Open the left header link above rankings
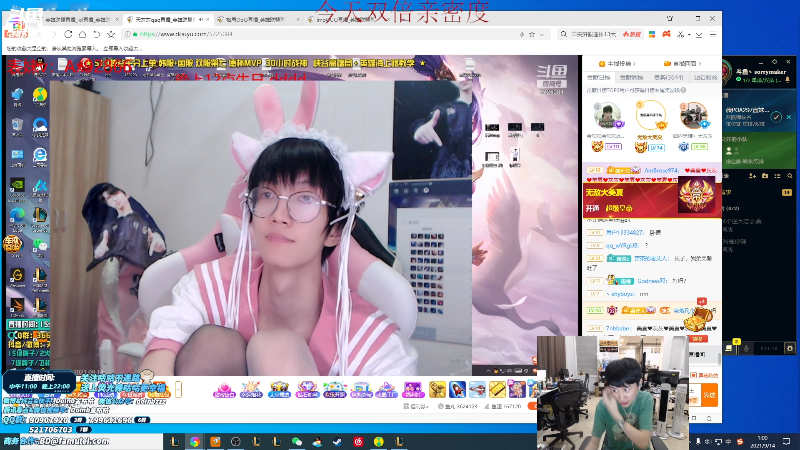 [x=617, y=64]
